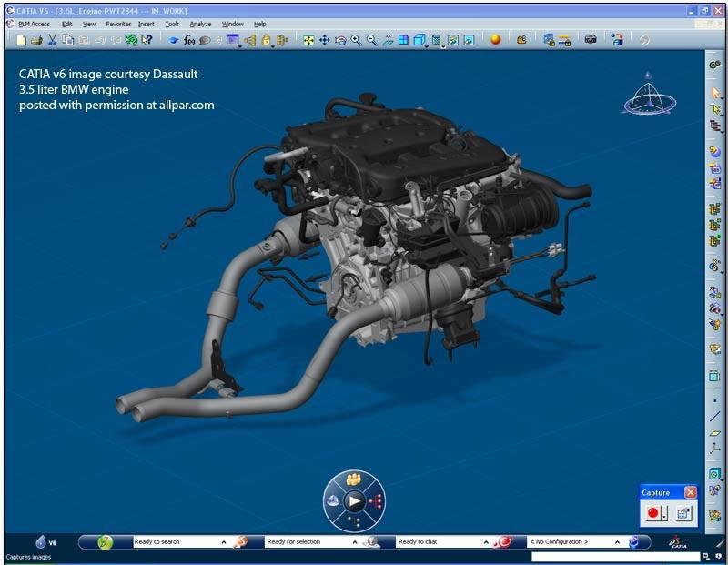Viewport: 728px width, 565px height.
Task: Click the padlock icon in toolbar
Action: 266,40
